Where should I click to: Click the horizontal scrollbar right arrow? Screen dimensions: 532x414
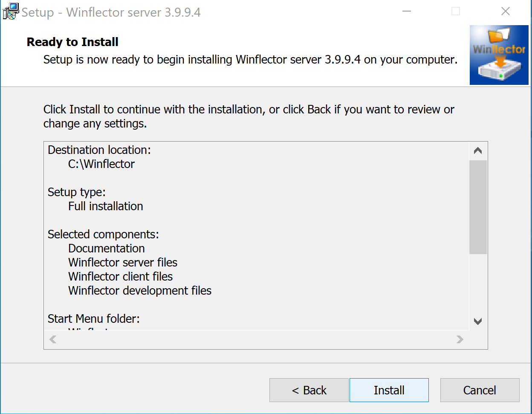[460, 339]
